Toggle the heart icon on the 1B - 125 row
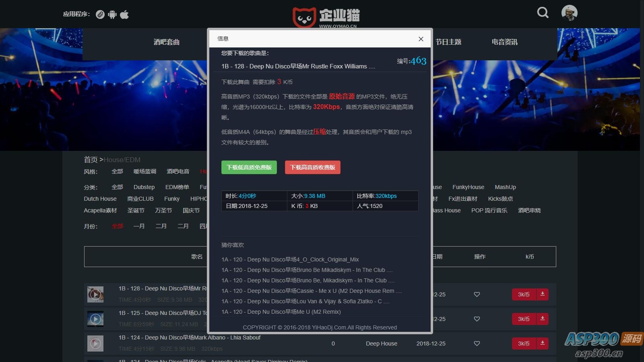Screen dimensions: 644x362 pos(477,319)
